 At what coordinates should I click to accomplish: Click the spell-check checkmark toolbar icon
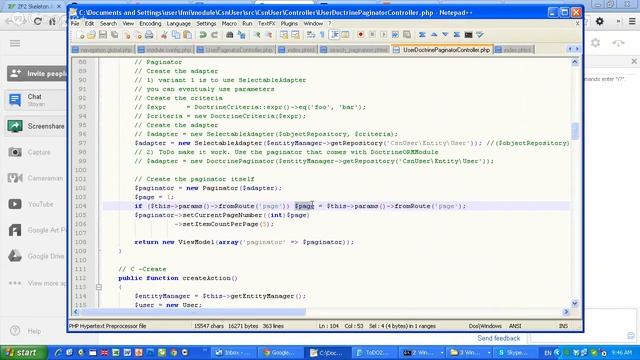[x=480, y=35]
